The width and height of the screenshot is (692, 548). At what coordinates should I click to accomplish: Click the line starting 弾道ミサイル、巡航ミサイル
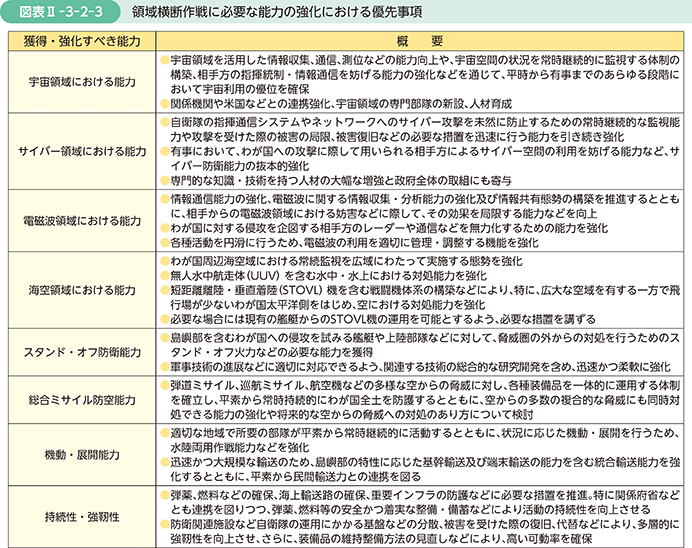[425, 385]
